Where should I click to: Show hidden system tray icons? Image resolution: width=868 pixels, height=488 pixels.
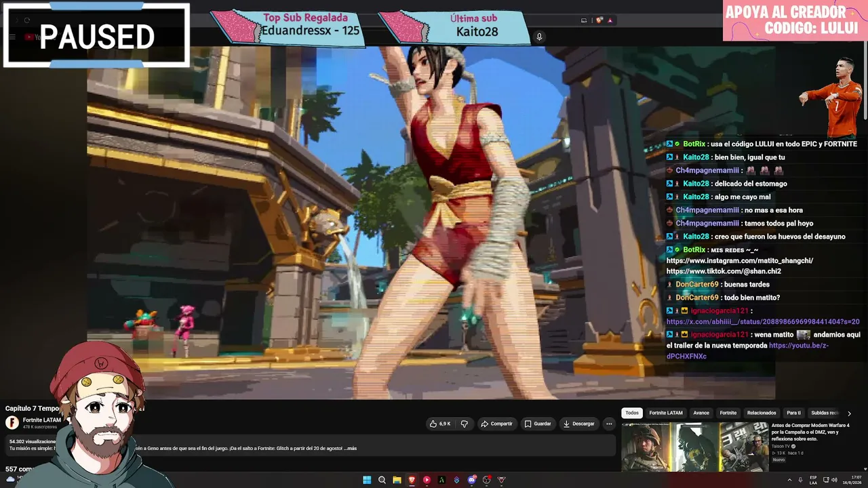(x=790, y=480)
